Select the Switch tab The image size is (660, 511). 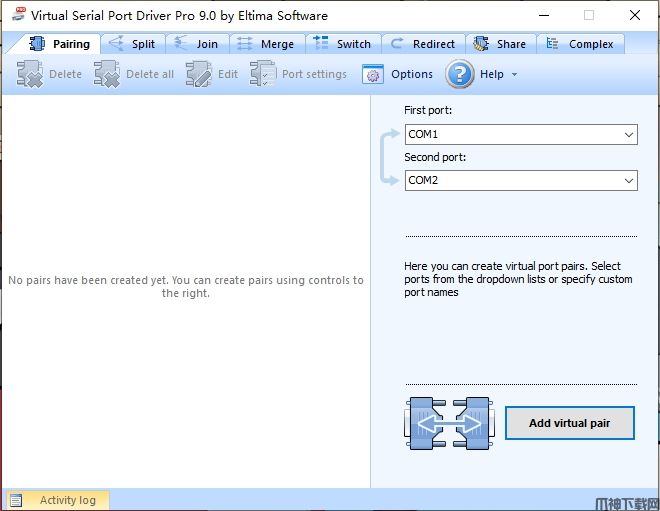[342, 44]
